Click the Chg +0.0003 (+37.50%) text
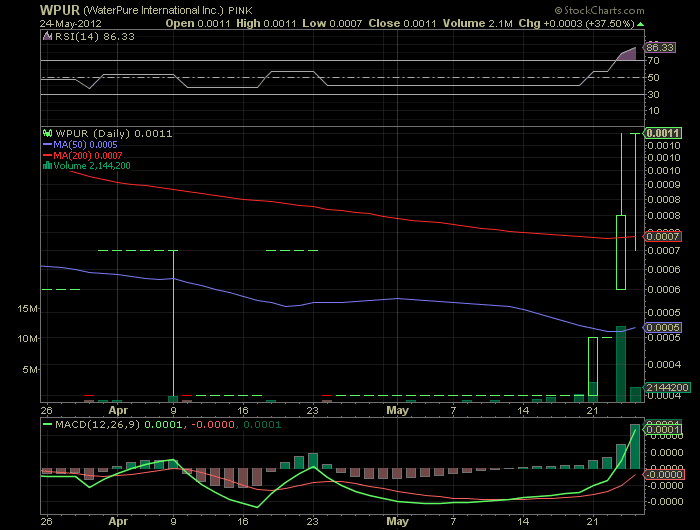The width and height of the screenshot is (700, 530). coord(576,24)
